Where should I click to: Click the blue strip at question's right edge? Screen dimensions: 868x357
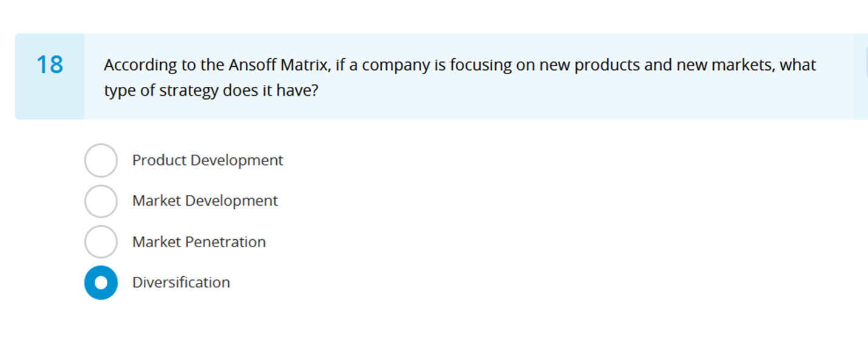pos(861,76)
